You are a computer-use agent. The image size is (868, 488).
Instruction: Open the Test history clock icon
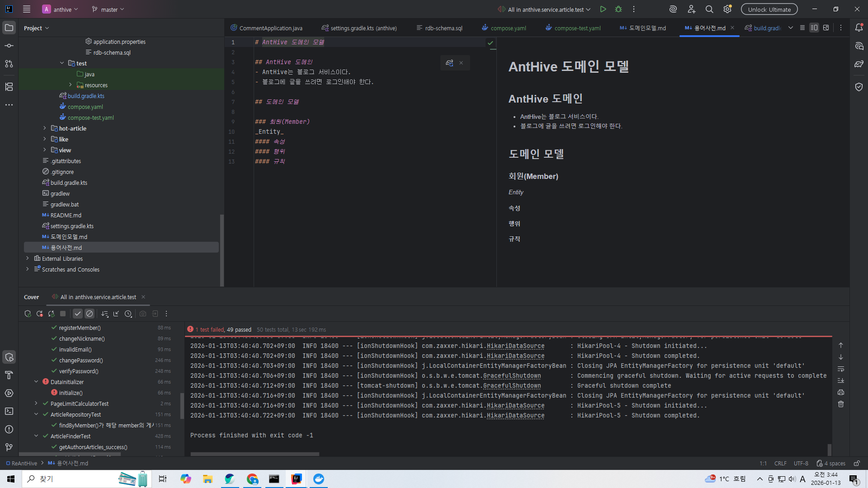pos(128,314)
